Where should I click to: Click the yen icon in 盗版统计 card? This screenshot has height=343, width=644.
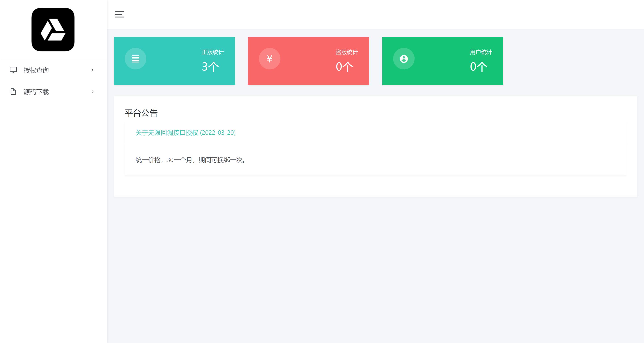(269, 59)
